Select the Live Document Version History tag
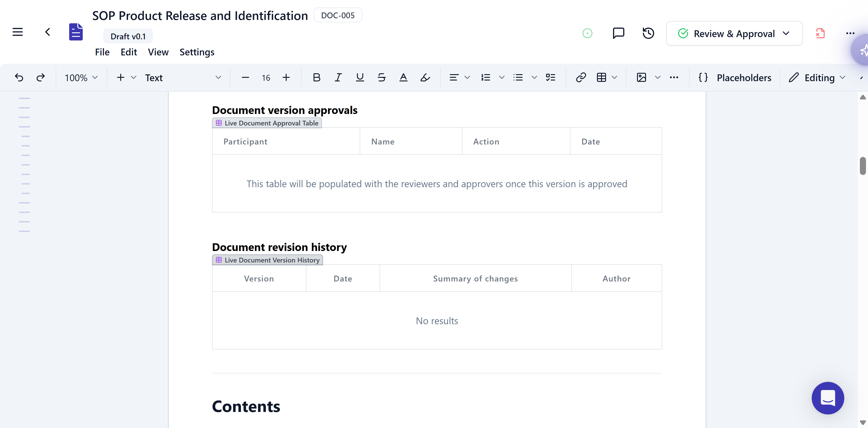The height and width of the screenshot is (428, 868). coord(268,260)
